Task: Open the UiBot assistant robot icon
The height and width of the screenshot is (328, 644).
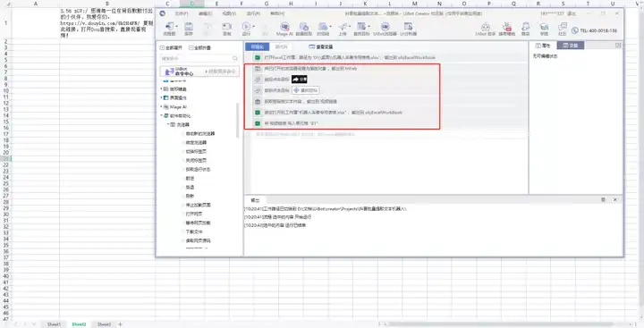Action: pyautogui.click(x=486, y=27)
